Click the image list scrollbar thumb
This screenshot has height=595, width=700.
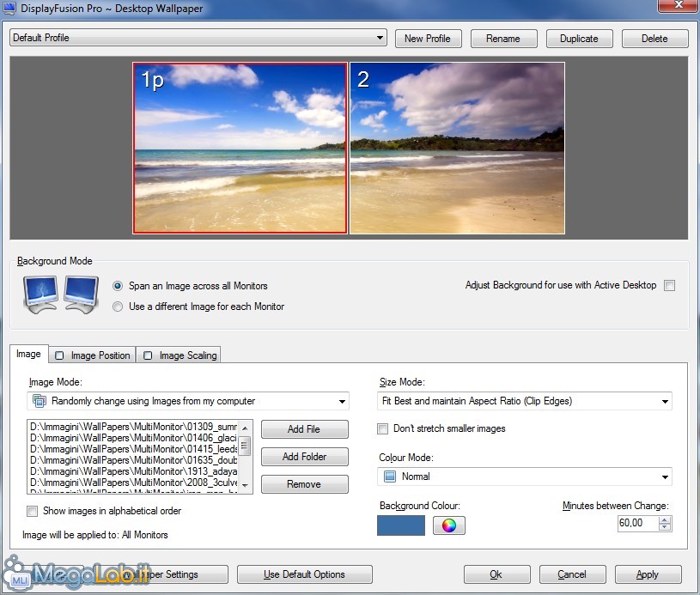click(245, 445)
